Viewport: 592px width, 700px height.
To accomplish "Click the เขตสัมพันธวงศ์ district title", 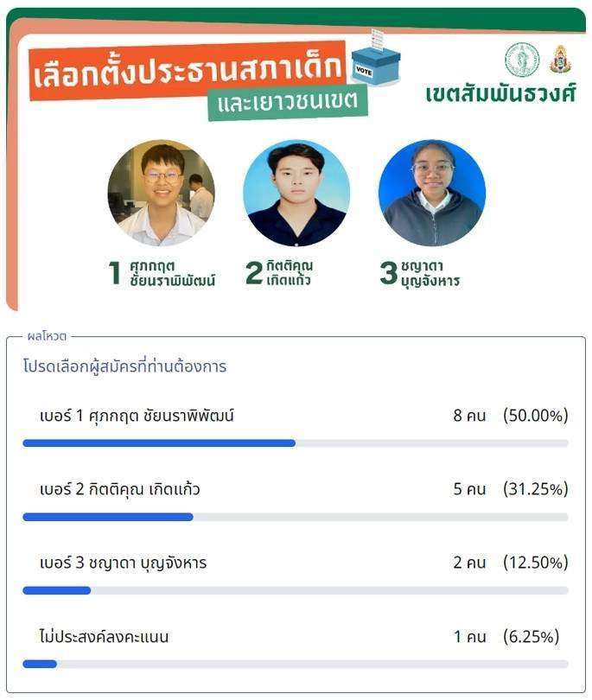I will tap(500, 93).
